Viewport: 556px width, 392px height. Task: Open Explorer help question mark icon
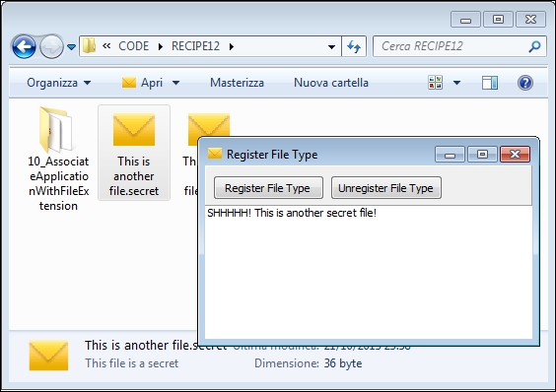point(525,83)
